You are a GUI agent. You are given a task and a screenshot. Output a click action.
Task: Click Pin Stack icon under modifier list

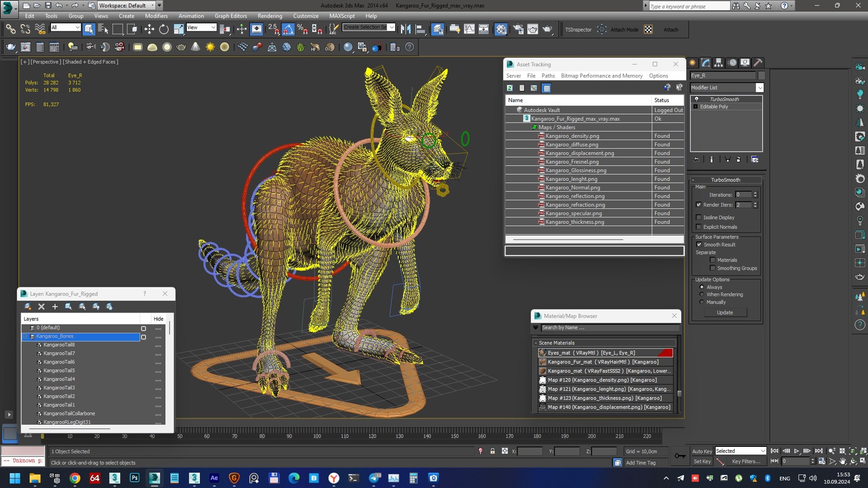click(696, 159)
